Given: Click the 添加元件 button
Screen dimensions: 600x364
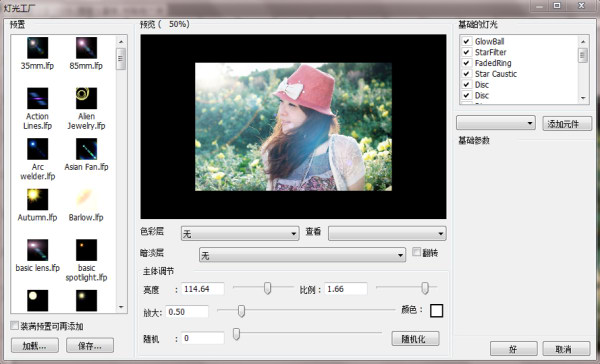Looking at the screenshot, I should 567,124.
